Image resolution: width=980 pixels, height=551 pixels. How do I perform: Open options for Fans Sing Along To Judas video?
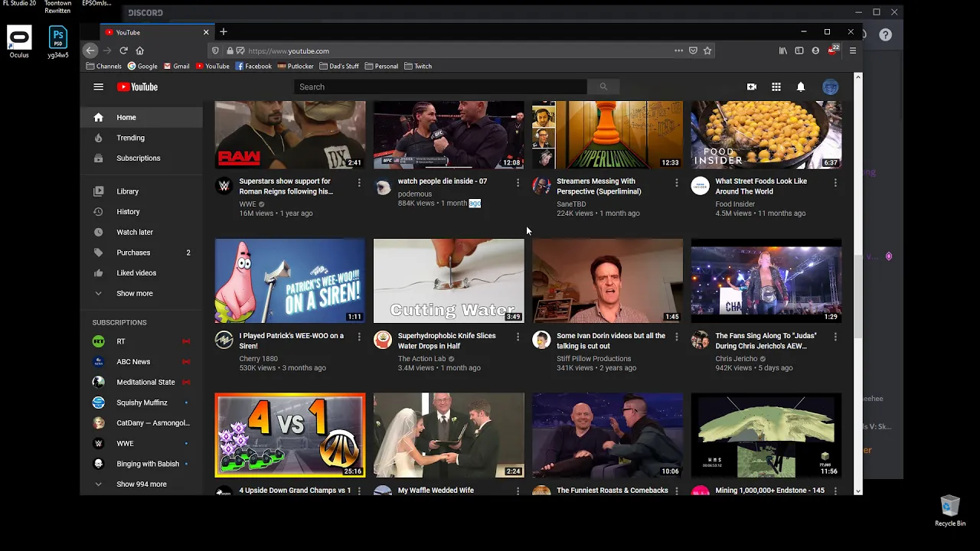(x=835, y=337)
